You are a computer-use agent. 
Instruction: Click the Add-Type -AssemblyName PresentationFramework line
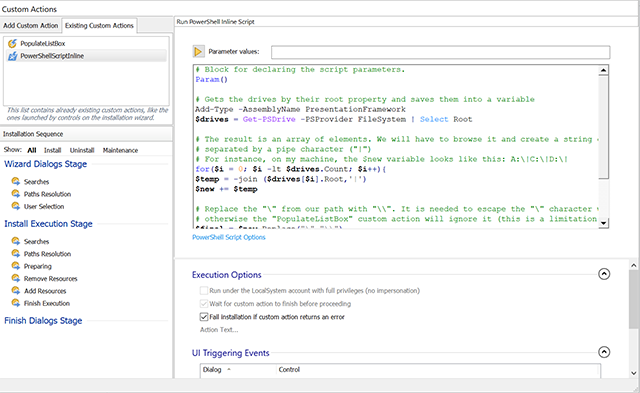click(x=300, y=109)
